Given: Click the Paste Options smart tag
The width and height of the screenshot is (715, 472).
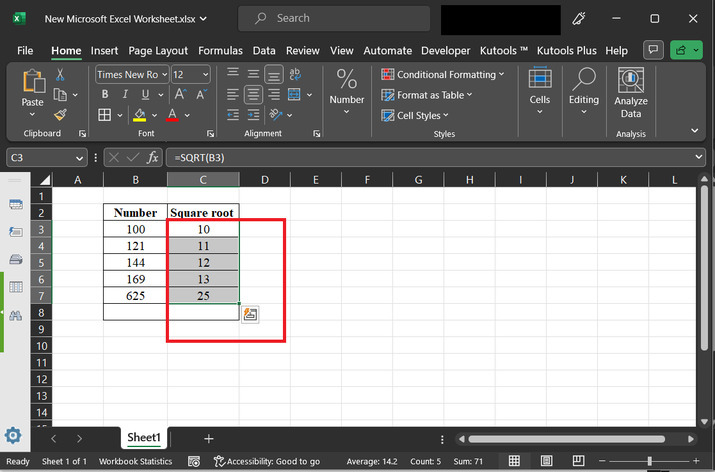Looking at the screenshot, I should click(x=250, y=314).
